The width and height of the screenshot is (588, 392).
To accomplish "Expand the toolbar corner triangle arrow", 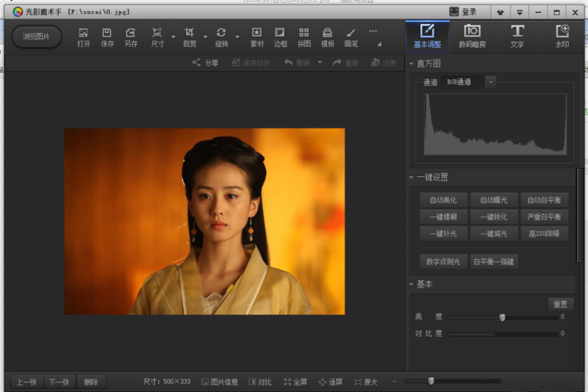I will point(379,44).
